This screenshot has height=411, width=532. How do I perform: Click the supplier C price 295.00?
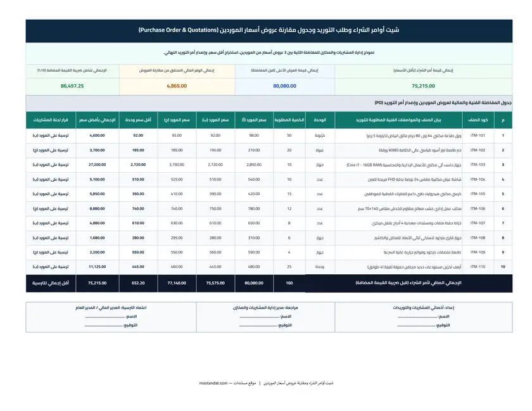177,238
